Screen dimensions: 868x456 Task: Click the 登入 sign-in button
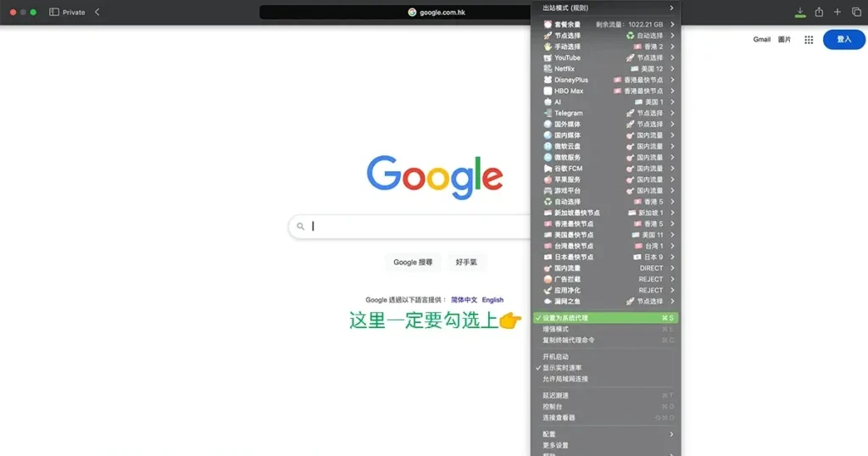tap(843, 39)
